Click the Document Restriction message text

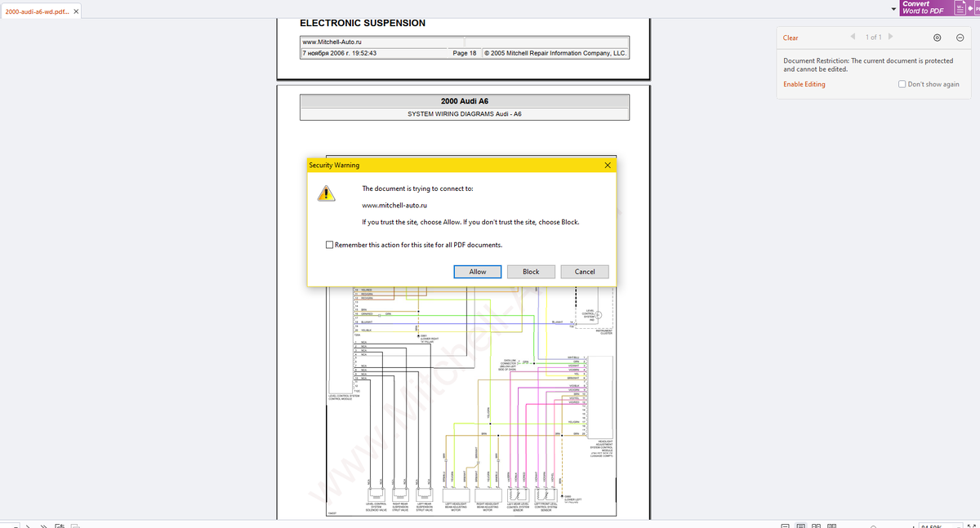pos(868,64)
